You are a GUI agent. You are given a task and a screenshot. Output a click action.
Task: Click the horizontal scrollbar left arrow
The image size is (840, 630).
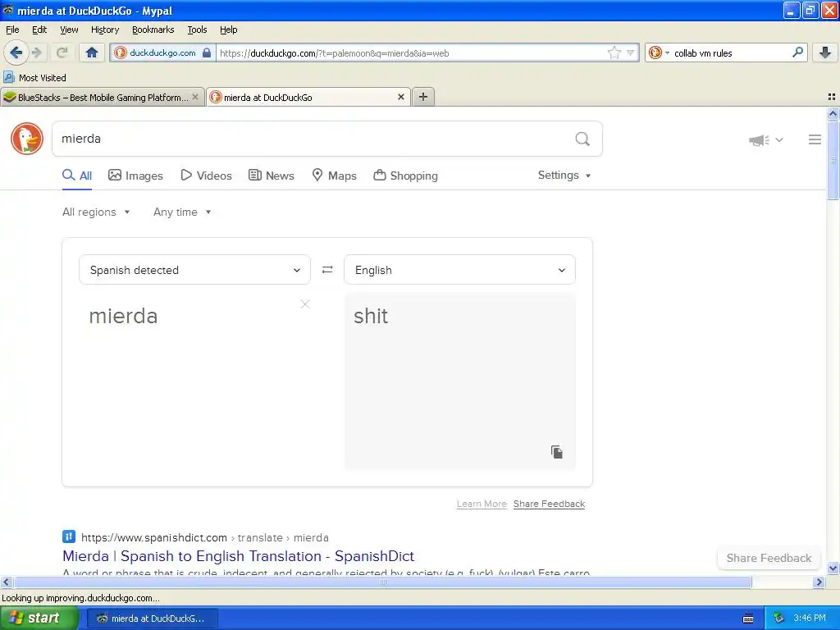(7, 582)
